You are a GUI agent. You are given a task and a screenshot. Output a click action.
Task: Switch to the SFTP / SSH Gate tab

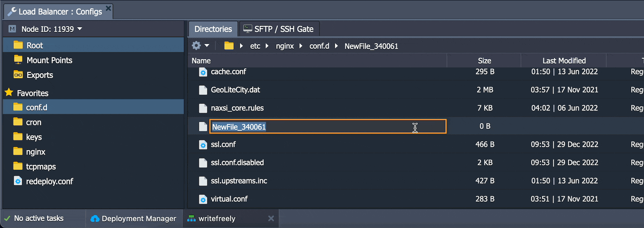pyautogui.click(x=279, y=29)
